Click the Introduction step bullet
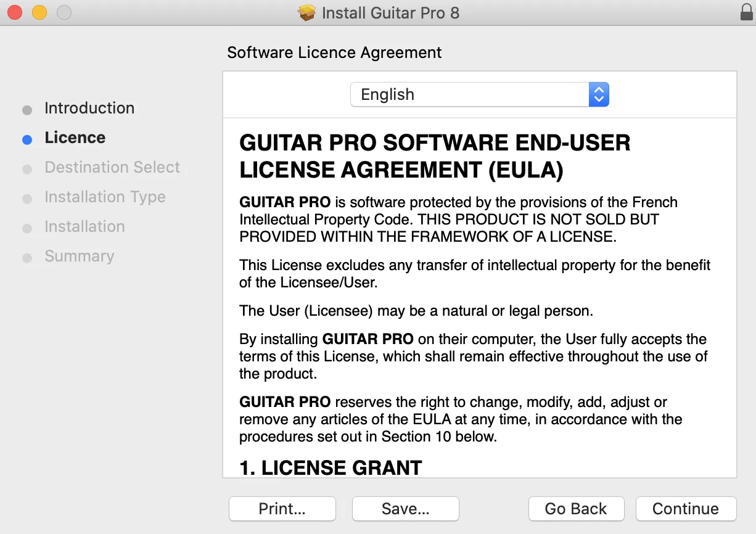 (x=27, y=110)
